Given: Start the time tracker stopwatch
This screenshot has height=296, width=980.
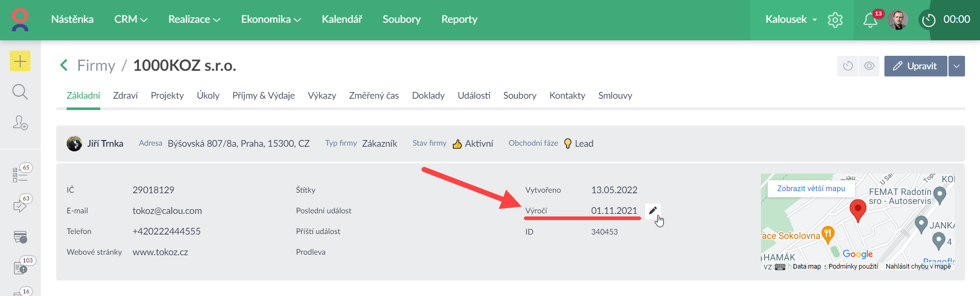Looking at the screenshot, I should pyautogui.click(x=928, y=20).
